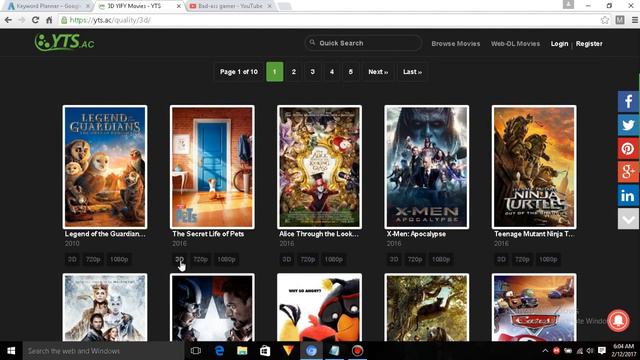Click the Next » pagination button
Image resolution: width=640 pixels, height=360 pixels.
coord(378,72)
